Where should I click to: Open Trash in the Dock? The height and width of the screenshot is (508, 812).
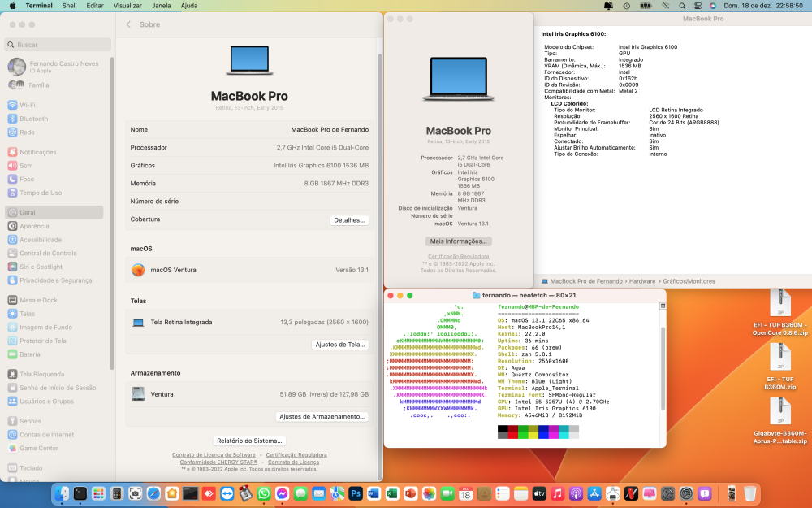pyautogui.click(x=749, y=493)
